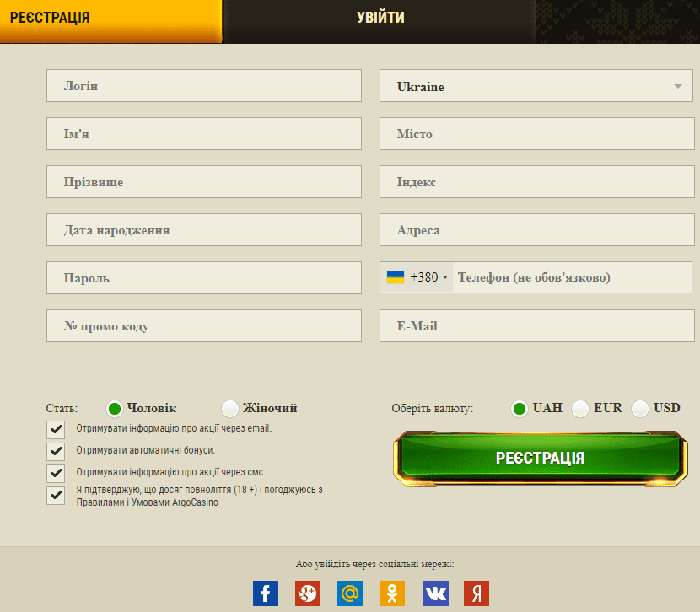Viewport: 700px width, 612px height.
Task: Sign in with the Yandex icon
Action: click(x=477, y=593)
